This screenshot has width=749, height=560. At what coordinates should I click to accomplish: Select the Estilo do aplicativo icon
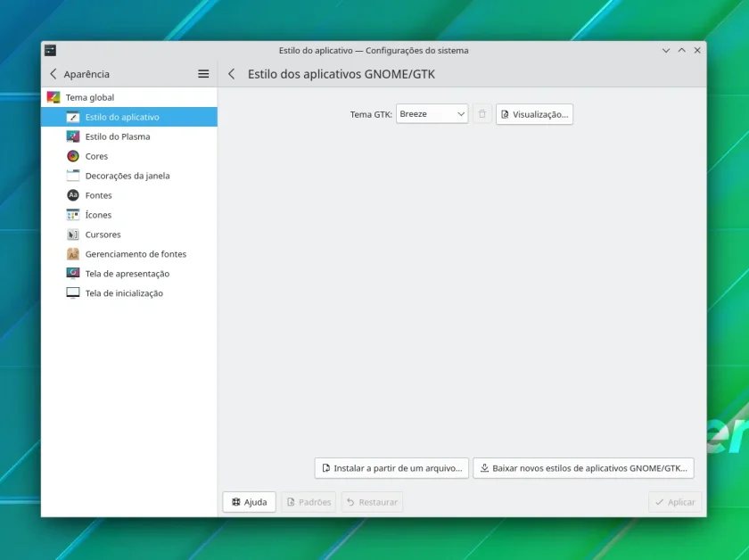[72, 117]
